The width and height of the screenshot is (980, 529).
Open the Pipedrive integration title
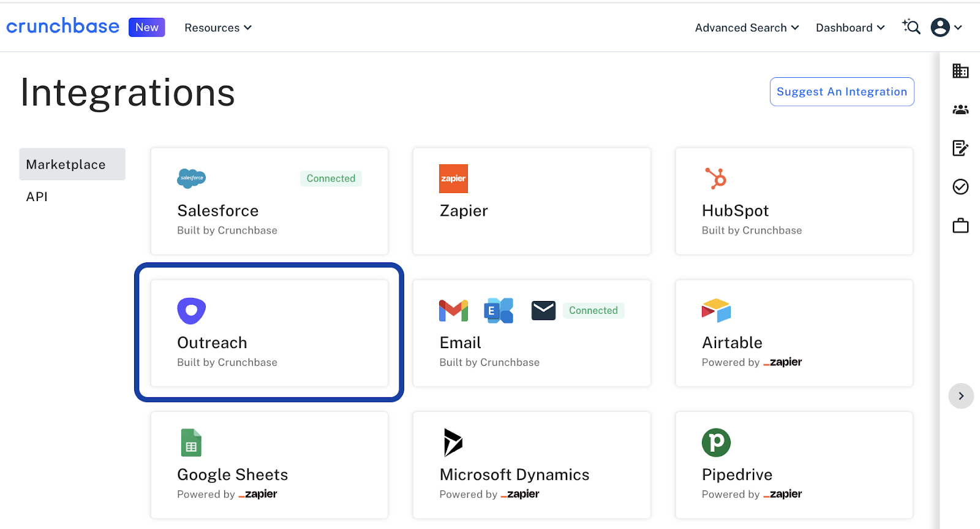(x=737, y=475)
